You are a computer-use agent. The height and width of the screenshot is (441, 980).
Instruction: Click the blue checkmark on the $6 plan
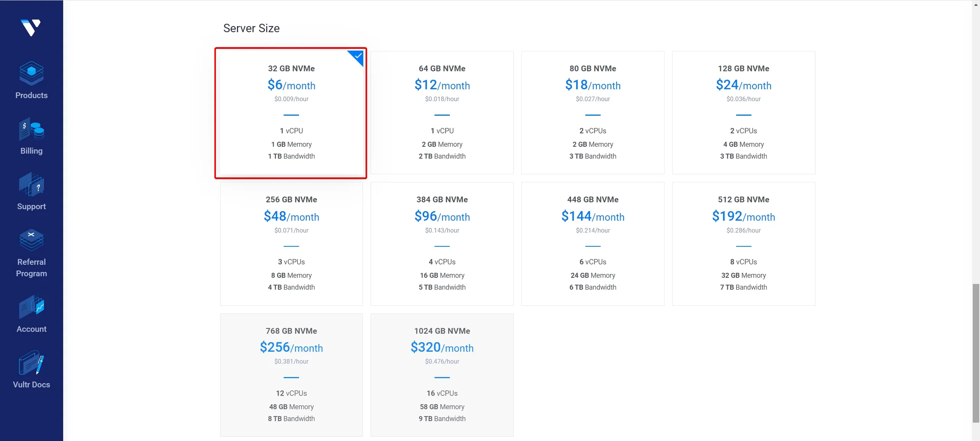click(358, 56)
